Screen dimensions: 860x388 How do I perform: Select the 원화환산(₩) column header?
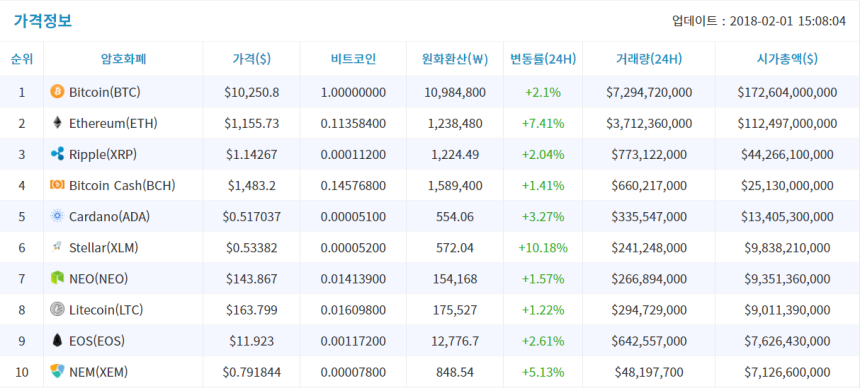[455, 59]
